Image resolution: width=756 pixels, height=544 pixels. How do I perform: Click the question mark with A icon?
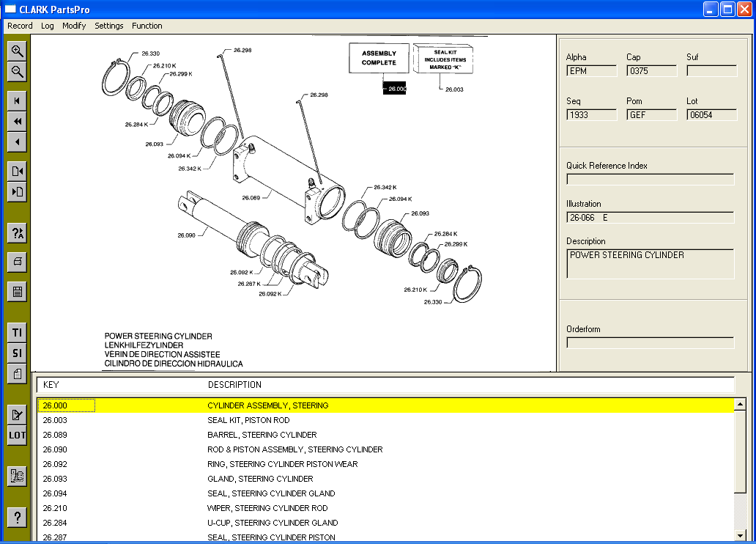pyautogui.click(x=18, y=233)
